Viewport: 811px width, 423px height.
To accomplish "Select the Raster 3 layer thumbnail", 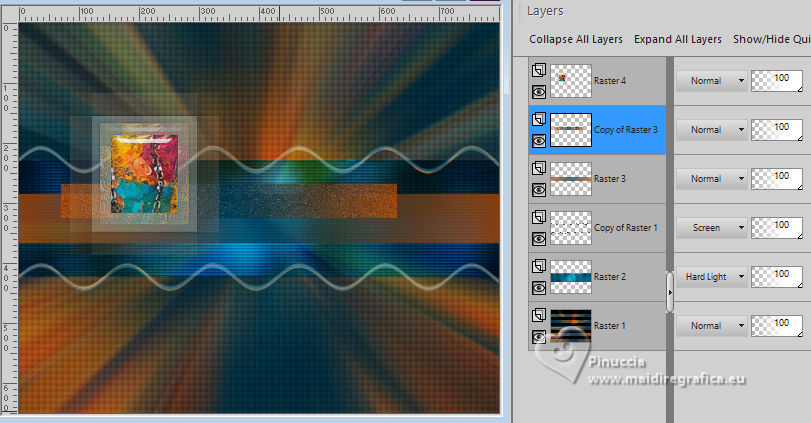I will tap(570, 179).
